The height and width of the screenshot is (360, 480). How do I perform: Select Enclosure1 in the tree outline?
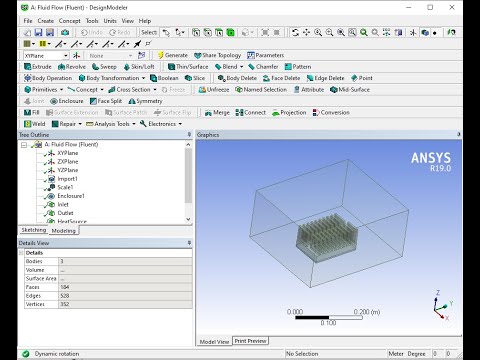click(x=71, y=196)
